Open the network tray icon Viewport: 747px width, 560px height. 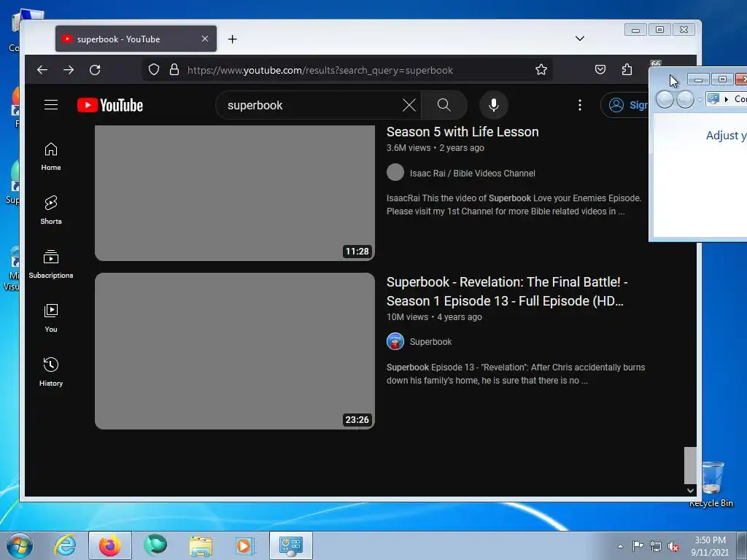tap(656, 546)
